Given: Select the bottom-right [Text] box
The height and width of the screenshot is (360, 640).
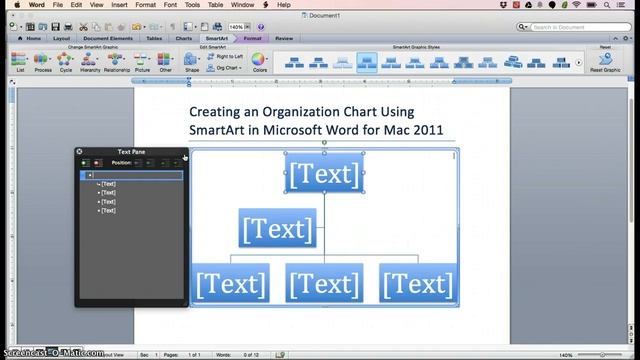Looking at the screenshot, I should 418,283.
